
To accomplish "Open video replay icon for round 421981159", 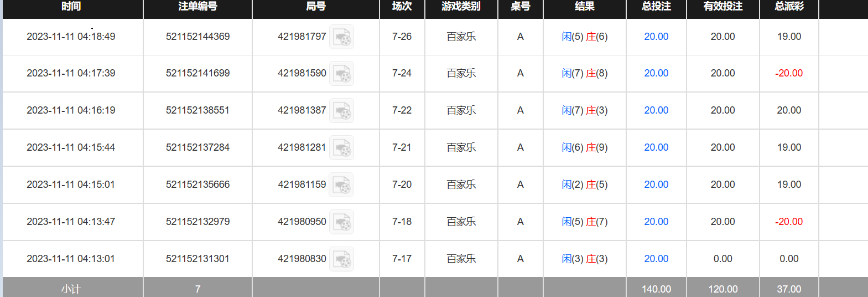I will pyautogui.click(x=341, y=185).
